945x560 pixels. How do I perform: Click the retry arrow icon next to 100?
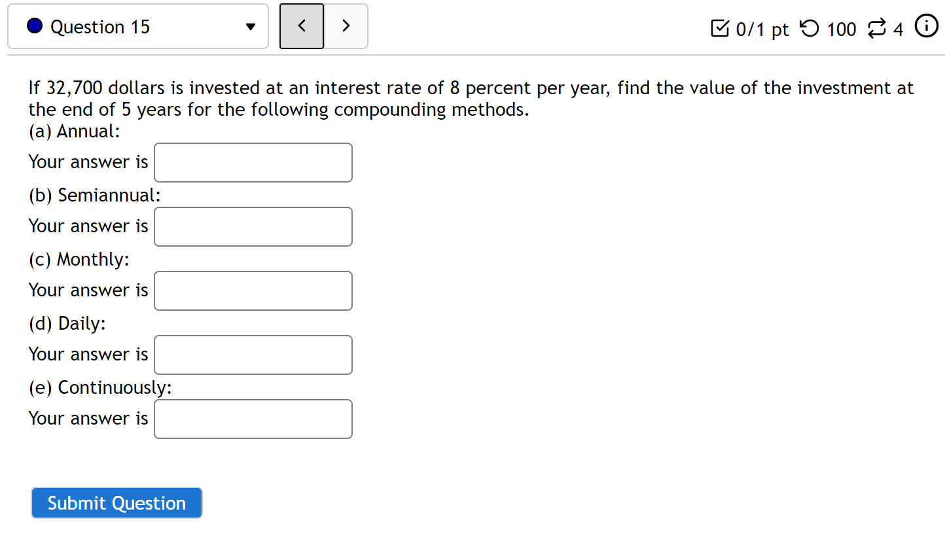[x=809, y=28]
